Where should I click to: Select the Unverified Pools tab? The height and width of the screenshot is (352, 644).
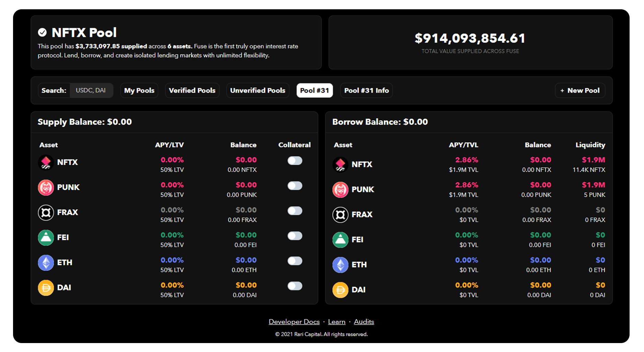257,90
